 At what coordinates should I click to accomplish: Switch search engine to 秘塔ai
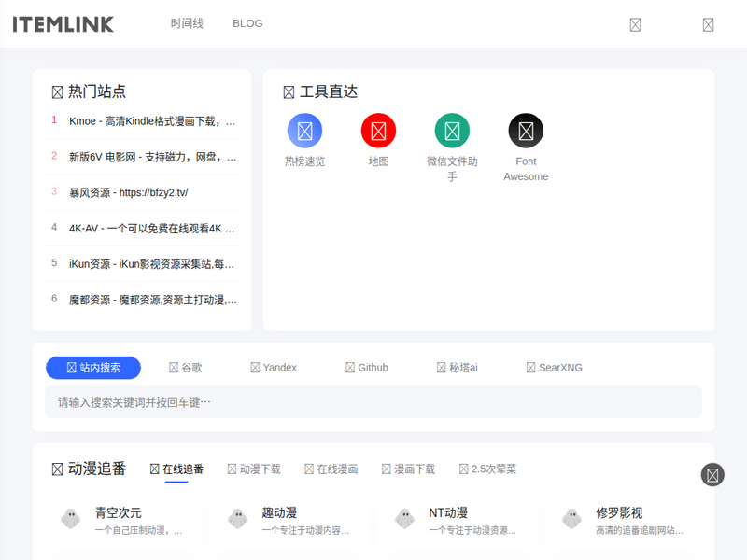pos(458,368)
